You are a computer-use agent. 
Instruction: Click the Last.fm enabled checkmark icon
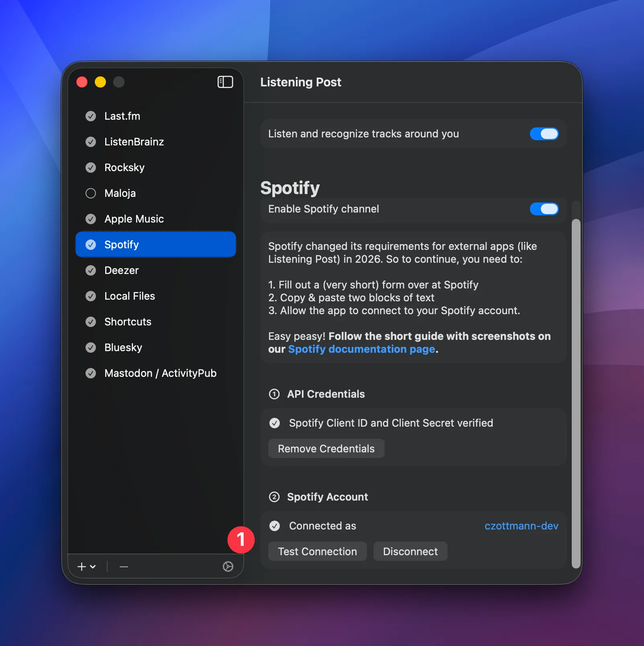pyautogui.click(x=91, y=116)
